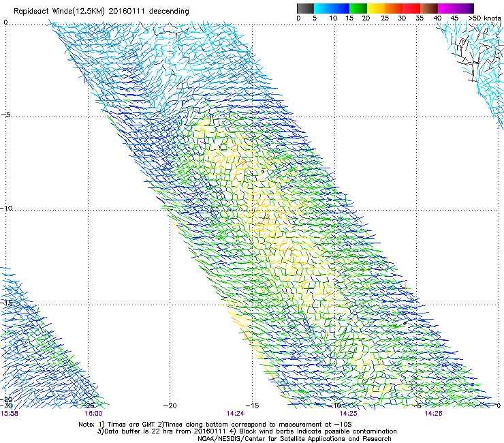Click the legend scale number '40'

click(x=437, y=18)
